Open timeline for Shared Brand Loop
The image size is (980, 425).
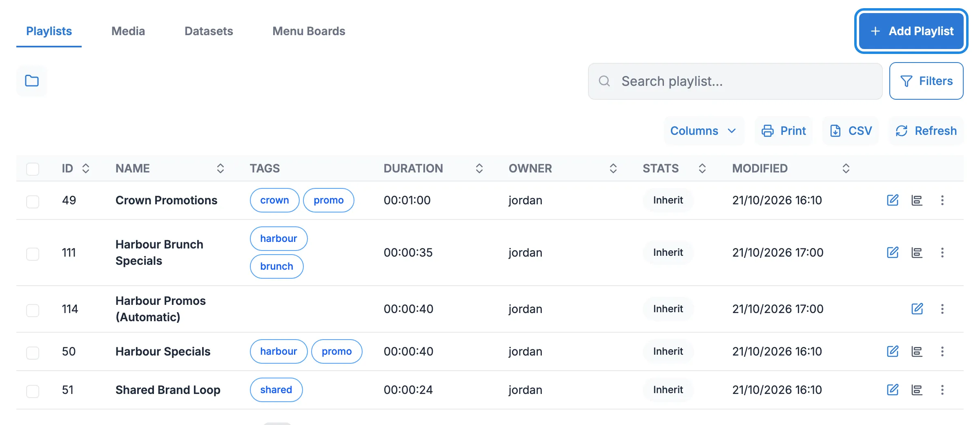click(917, 390)
